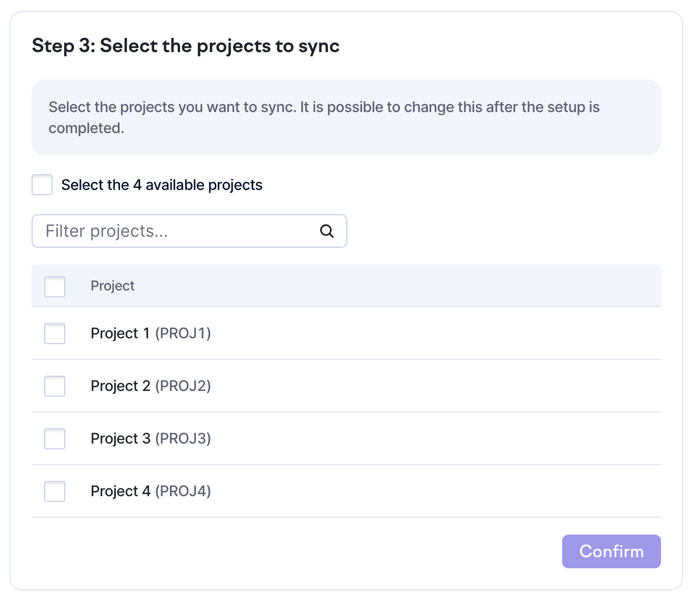Click the (PROJ3) key text
700x603 pixels.
point(183,438)
